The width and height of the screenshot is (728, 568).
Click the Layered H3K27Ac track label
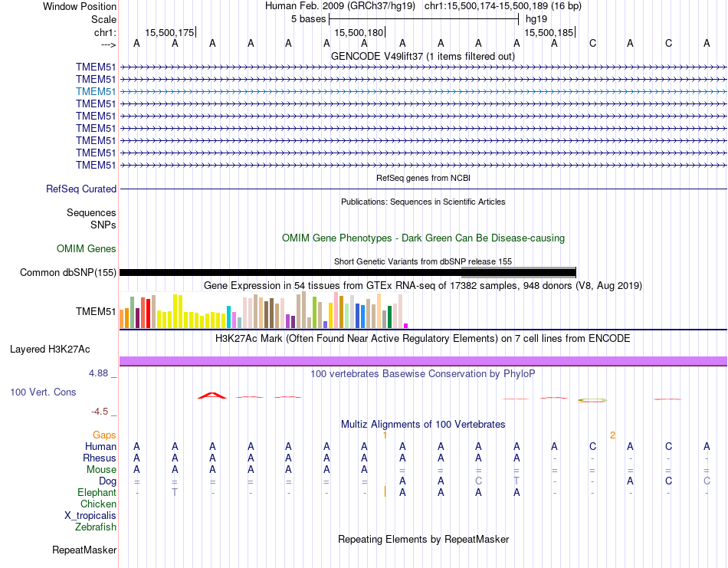(x=50, y=350)
